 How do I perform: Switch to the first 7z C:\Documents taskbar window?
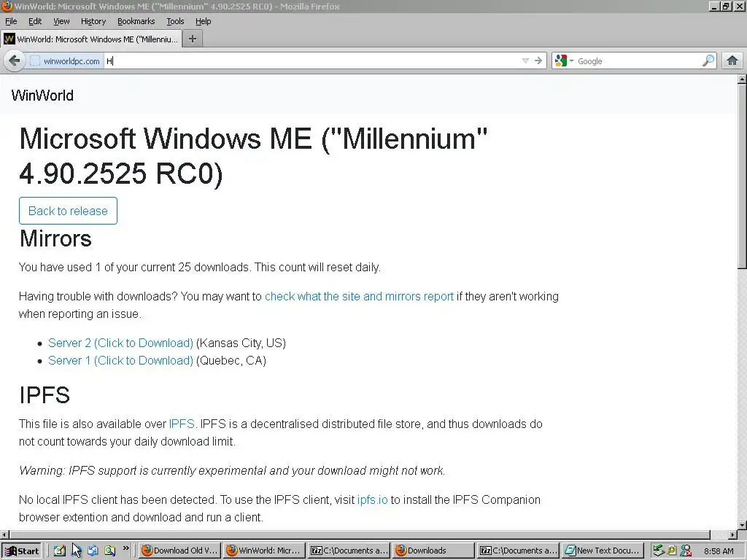pyautogui.click(x=349, y=551)
